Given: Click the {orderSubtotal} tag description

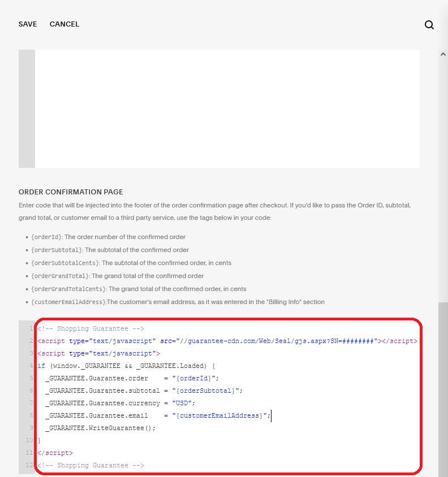Looking at the screenshot, I should pos(110,250).
